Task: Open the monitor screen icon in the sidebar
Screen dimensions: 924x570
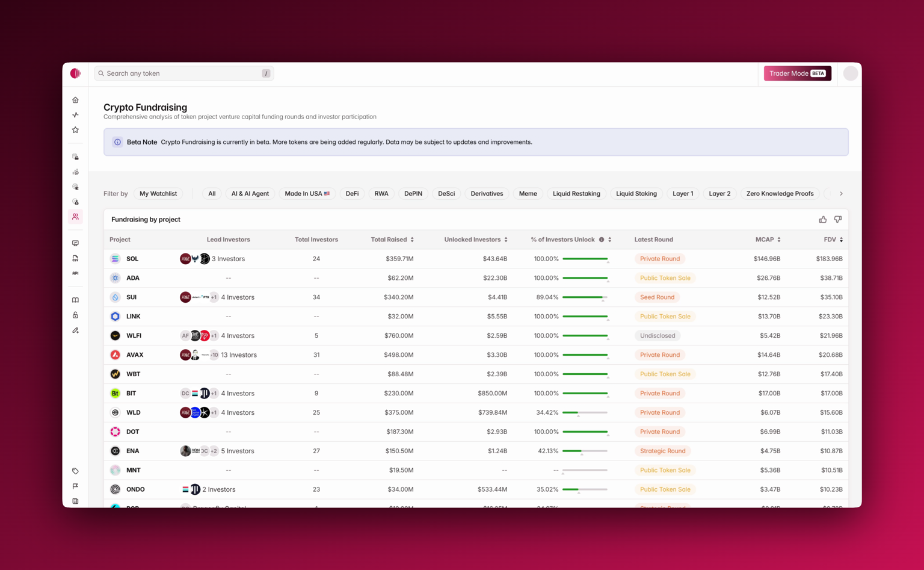Action: click(x=75, y=243)
